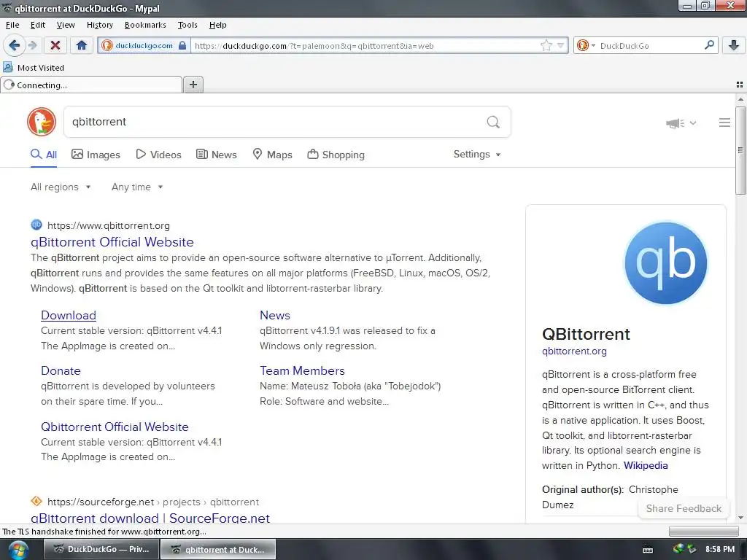
Task: Switch to the Shopping tab
Action: pos(336,155)
